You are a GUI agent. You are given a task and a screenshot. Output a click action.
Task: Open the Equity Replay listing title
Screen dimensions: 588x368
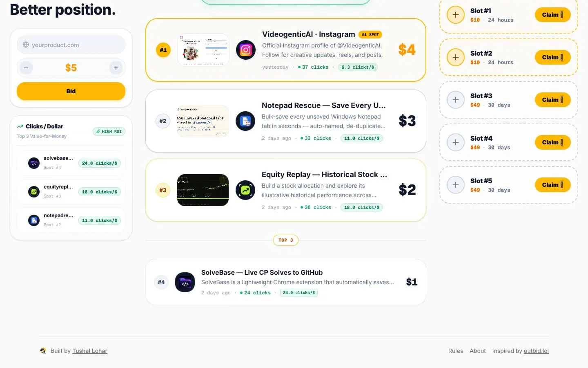pyautogui.click(x=325, y=175)
